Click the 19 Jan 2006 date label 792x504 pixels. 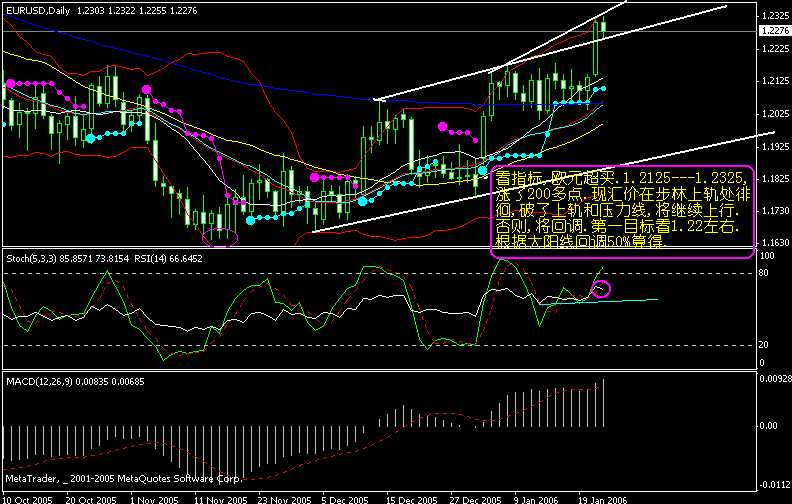coord(603,500)
